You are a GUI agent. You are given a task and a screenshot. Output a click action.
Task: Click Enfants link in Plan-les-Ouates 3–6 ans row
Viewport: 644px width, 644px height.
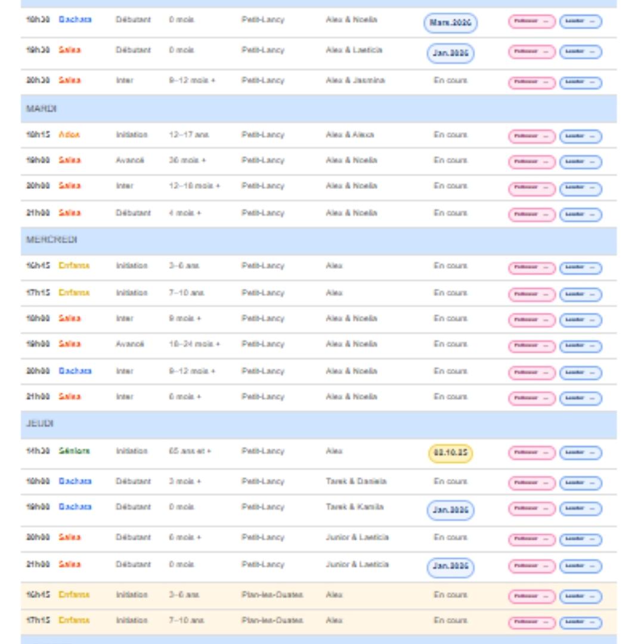74,595
